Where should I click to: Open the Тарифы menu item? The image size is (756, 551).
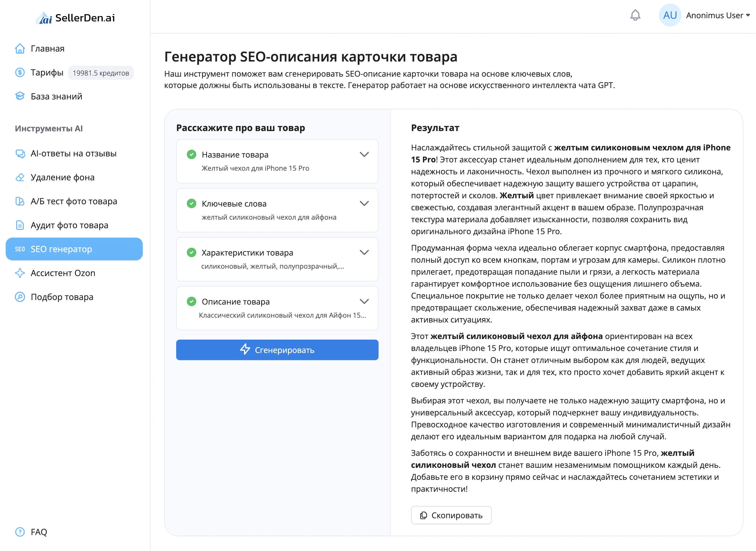point(47,72)
